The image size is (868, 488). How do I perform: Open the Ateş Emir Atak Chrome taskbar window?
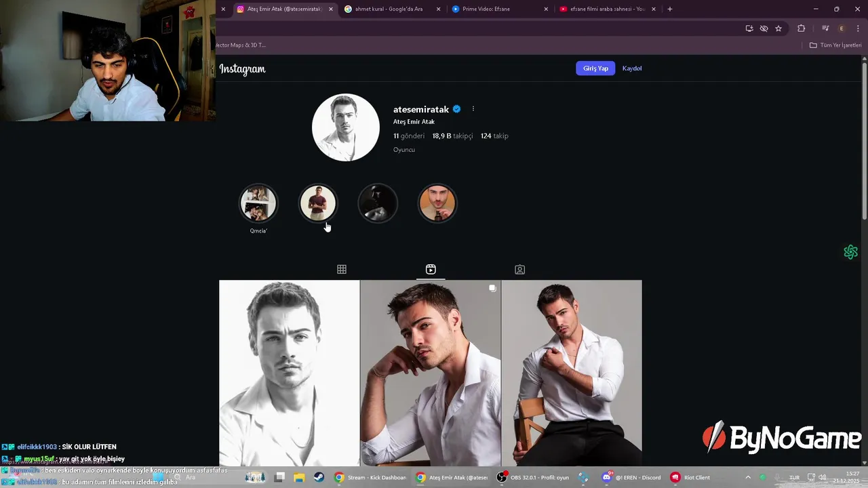tap(452, 478)
